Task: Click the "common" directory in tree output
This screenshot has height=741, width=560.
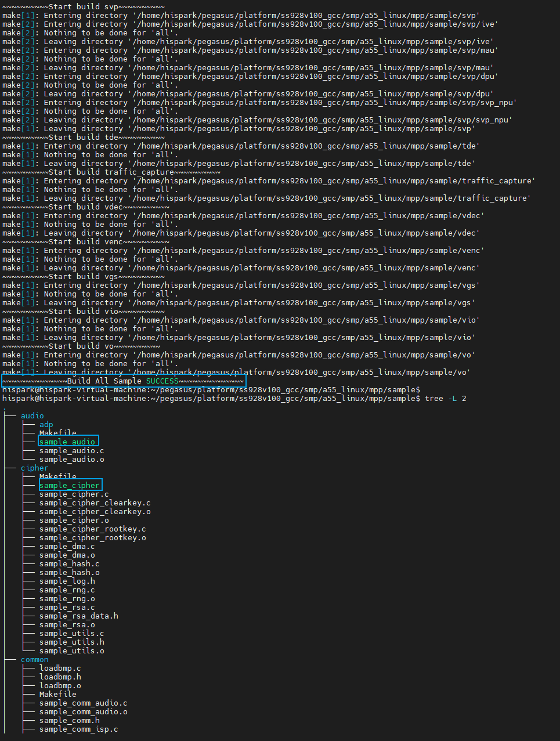Action: 35,659
